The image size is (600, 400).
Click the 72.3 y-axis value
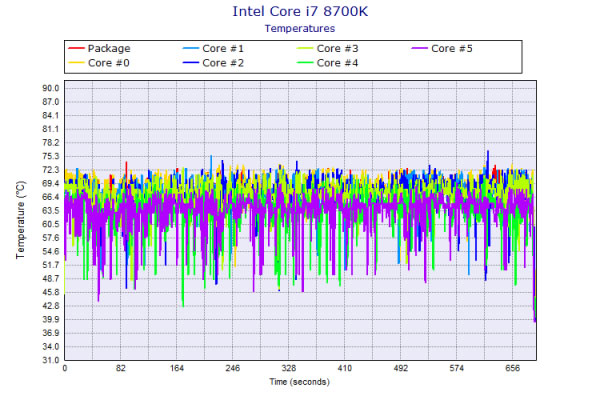51,170
